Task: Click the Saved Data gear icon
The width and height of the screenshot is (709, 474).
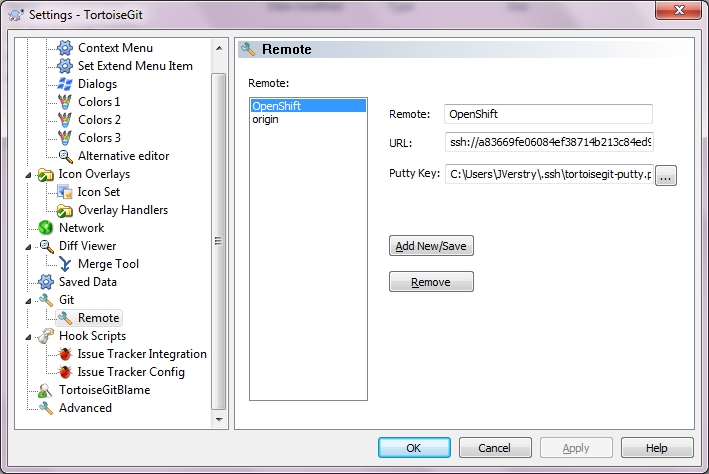Action: pos(46,282)
